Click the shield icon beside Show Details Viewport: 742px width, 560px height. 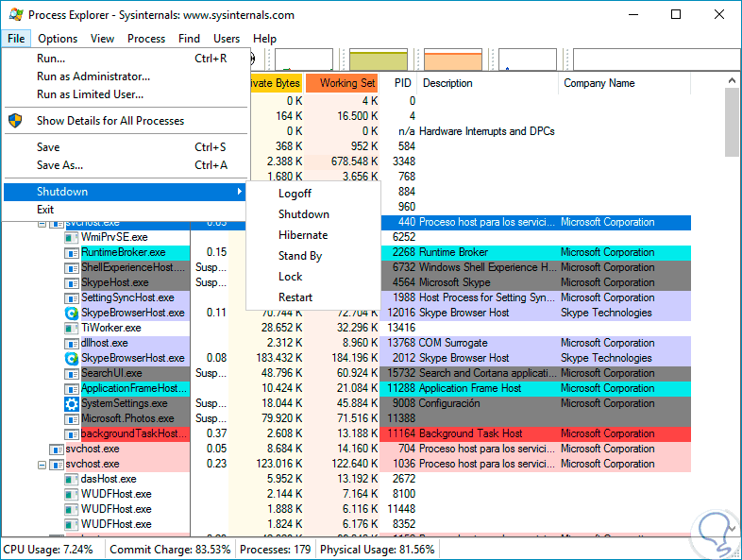[x=15, y=121]
